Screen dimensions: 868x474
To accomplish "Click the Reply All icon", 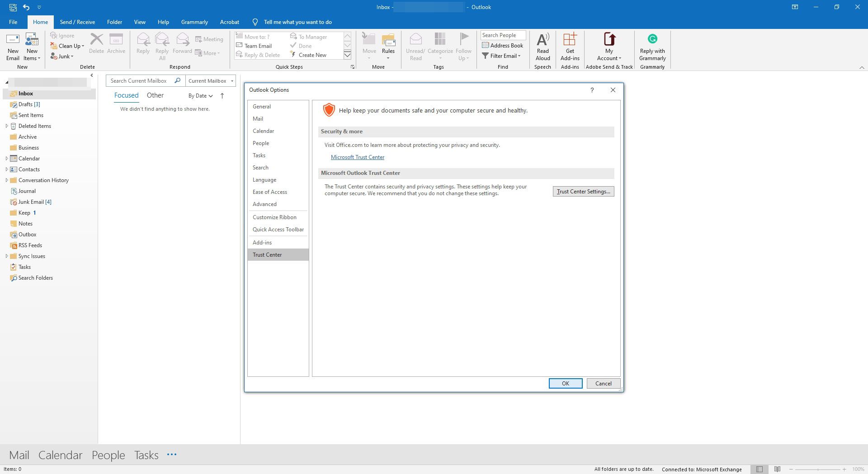I will point(162,47).
